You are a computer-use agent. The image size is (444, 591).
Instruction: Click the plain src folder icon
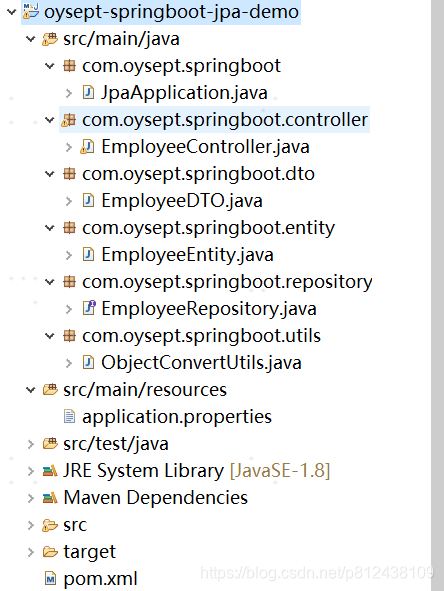coord(50,525)
